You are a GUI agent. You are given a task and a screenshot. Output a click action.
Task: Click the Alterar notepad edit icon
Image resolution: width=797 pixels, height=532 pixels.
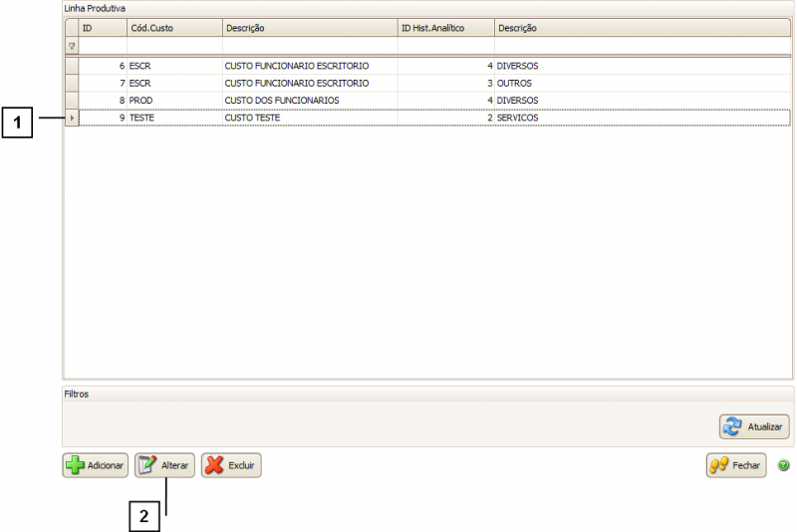[x=148, y=466]
